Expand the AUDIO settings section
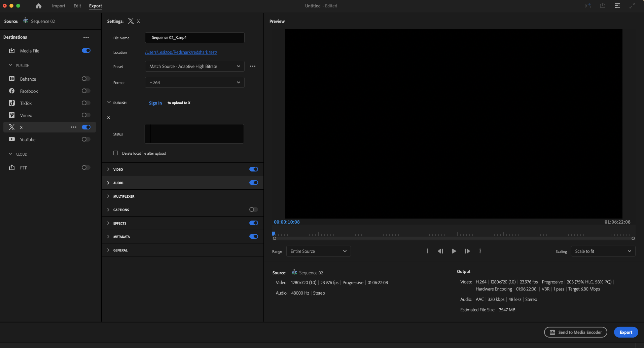Screen dimensions: 644x348 point(108,183)
